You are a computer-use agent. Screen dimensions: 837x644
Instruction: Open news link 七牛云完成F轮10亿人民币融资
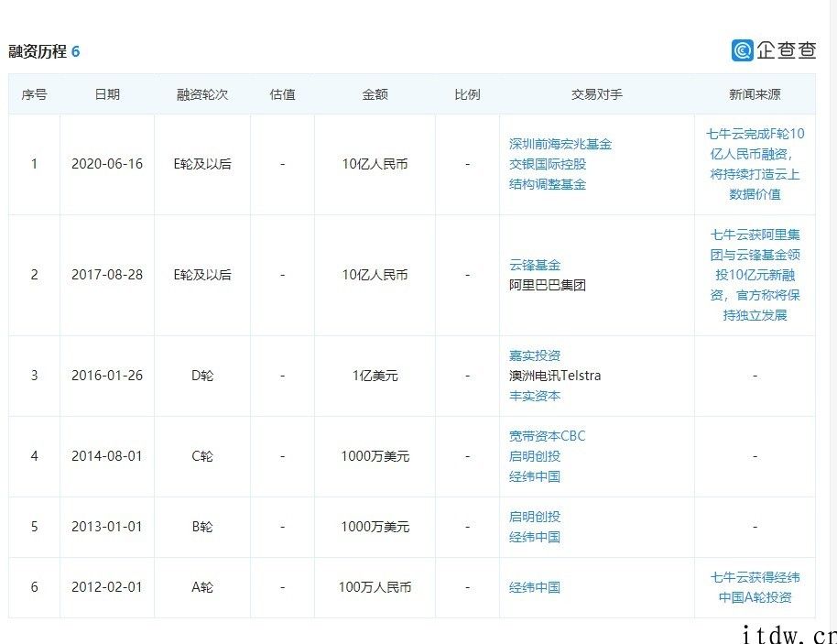755,164
